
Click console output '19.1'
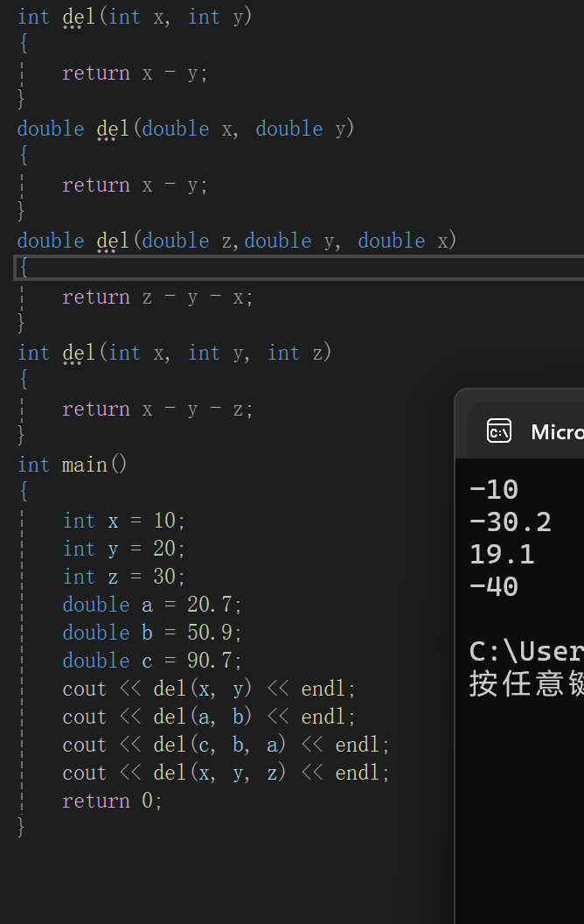coord(502,555)
